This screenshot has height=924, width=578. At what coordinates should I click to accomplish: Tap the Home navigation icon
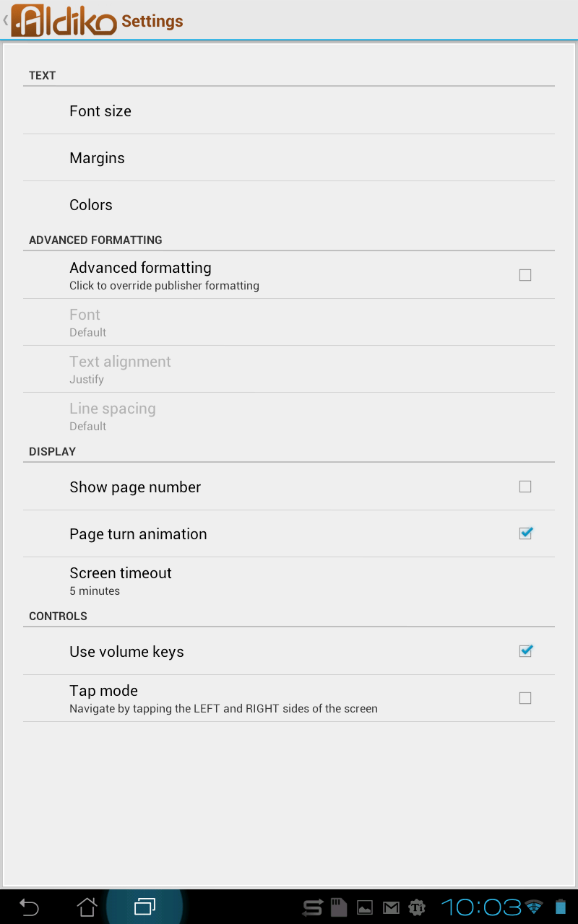pos(87,907)
